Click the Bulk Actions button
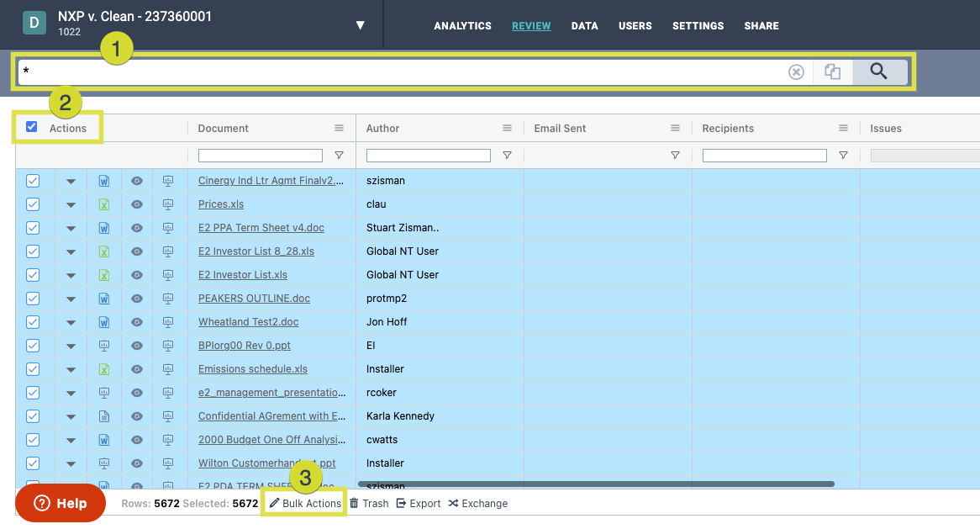The image size is (980, 529). [306, 504]
